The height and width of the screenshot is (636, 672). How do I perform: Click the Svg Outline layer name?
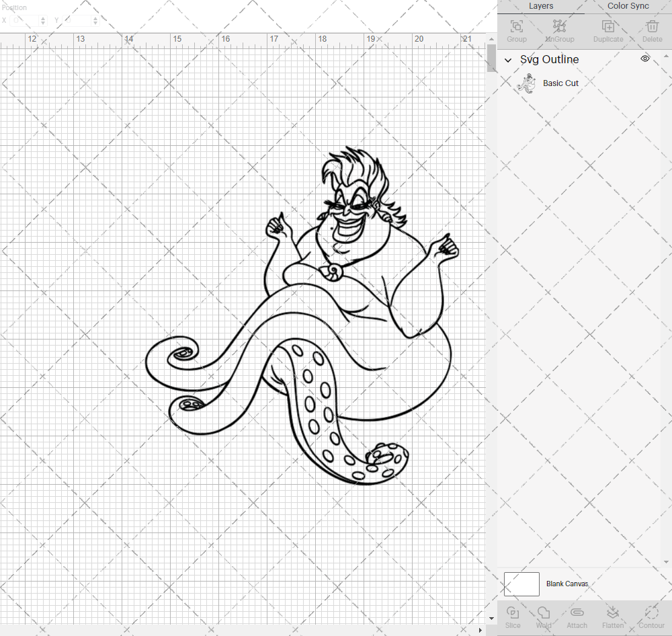pos(549,60)
